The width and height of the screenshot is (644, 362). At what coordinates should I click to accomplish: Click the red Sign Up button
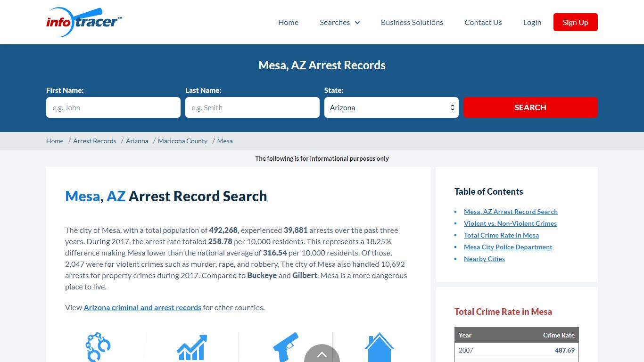[x=576, y=22]
